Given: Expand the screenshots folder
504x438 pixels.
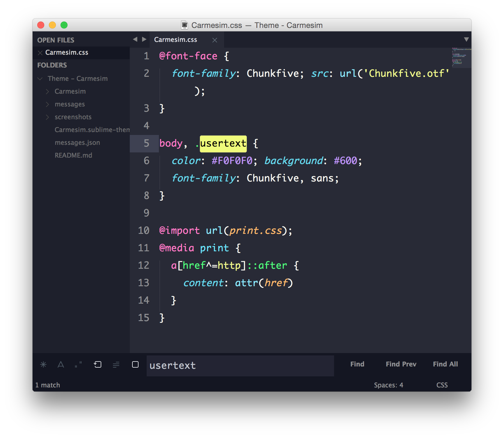Looking at the screenshot, I should point(47,117).
